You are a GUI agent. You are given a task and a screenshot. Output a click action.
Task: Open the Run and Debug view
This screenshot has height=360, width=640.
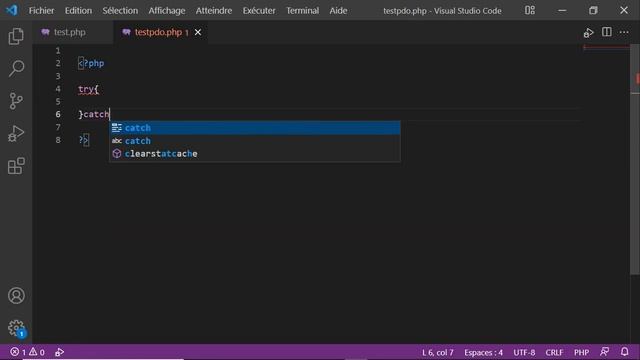pos(16,133)
